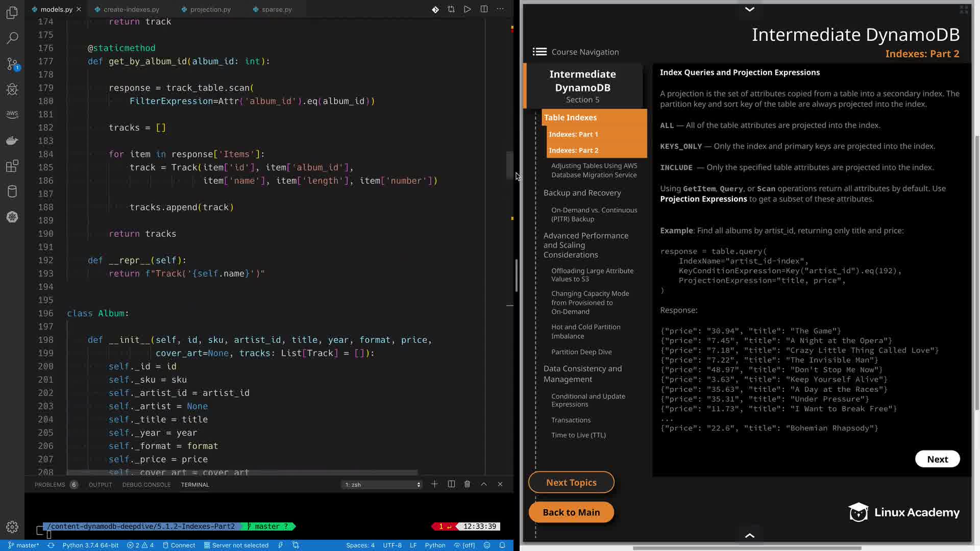980x551 pixels.
Task: Toggle split editor layout button
Action: tap(484, 9)
